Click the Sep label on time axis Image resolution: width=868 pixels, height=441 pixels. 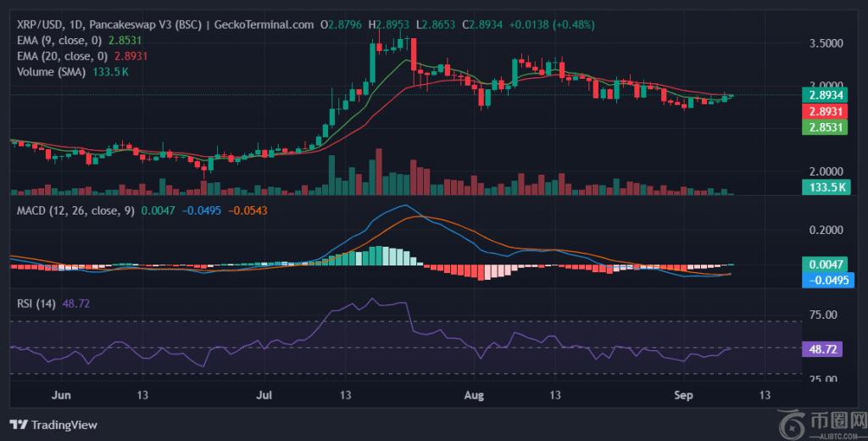(685, 395)
